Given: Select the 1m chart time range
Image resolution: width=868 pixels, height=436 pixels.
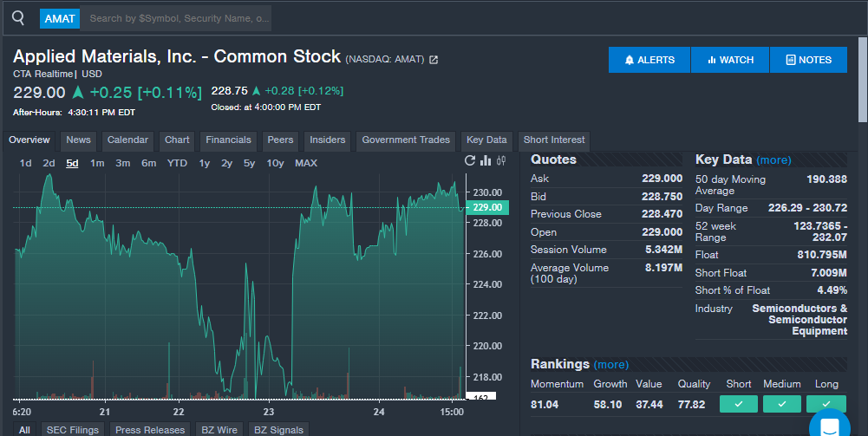Looking at the screenshot, I should click(x=97, y=163).
